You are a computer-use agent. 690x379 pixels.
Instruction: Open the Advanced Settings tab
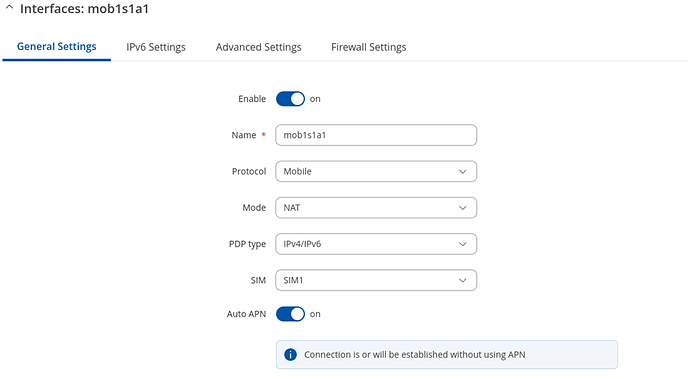pos(258,47)
